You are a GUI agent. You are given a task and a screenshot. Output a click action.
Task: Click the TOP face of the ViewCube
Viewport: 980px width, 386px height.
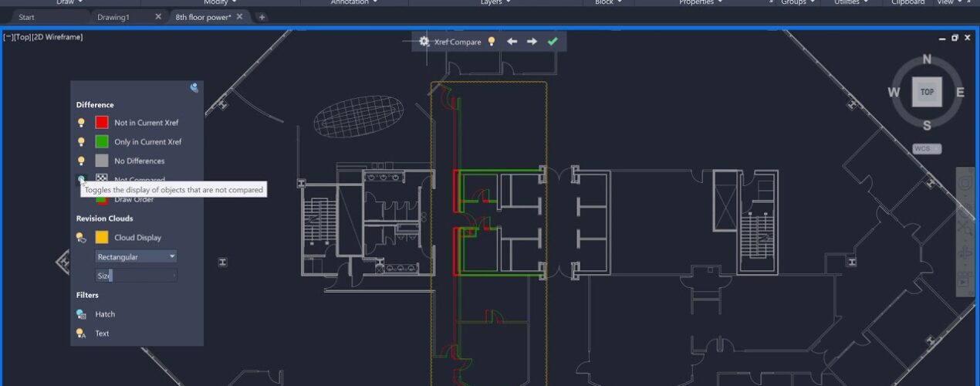tap(927, 92)
